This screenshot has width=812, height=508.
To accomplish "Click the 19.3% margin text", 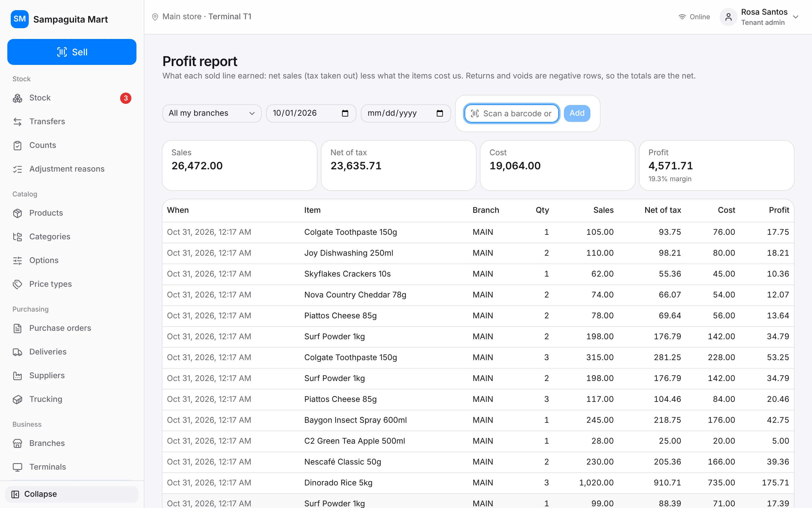I will [670, 179].
